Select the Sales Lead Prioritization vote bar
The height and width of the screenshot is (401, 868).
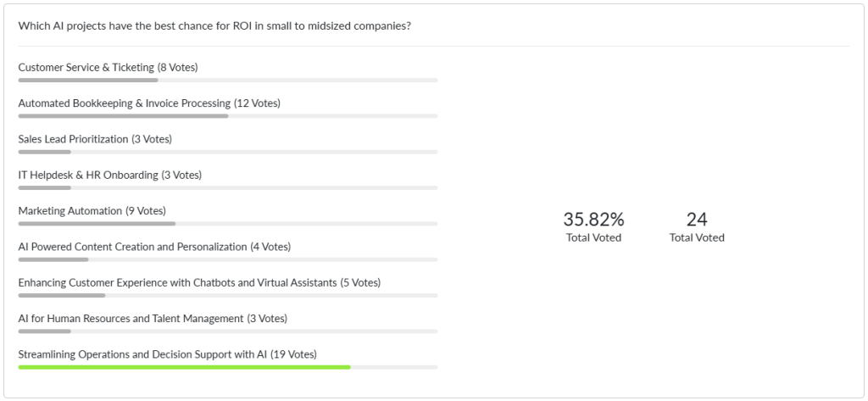[x=228, y=152]
